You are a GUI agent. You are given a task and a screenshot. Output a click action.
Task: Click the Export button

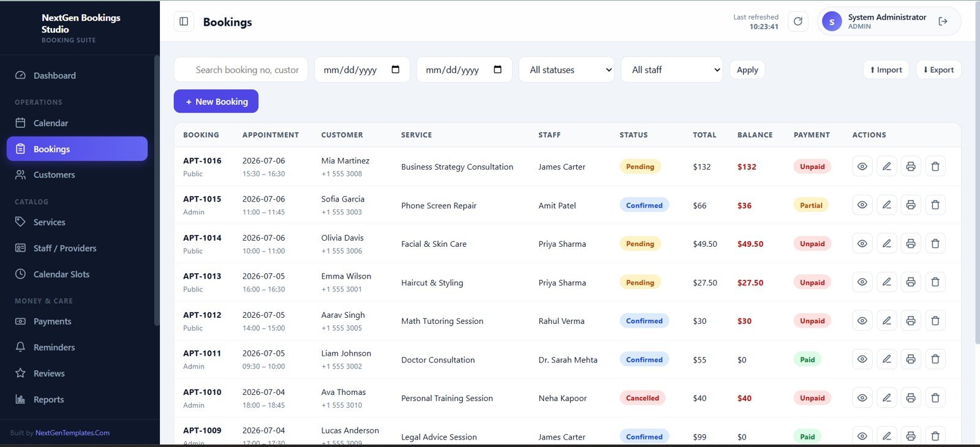click(938, 70)
